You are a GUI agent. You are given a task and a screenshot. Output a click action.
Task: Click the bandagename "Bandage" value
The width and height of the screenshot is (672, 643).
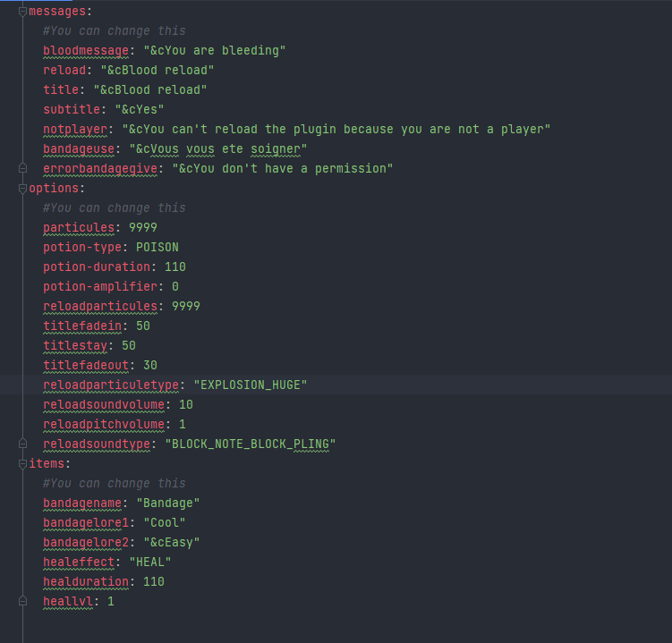point(168,503)
